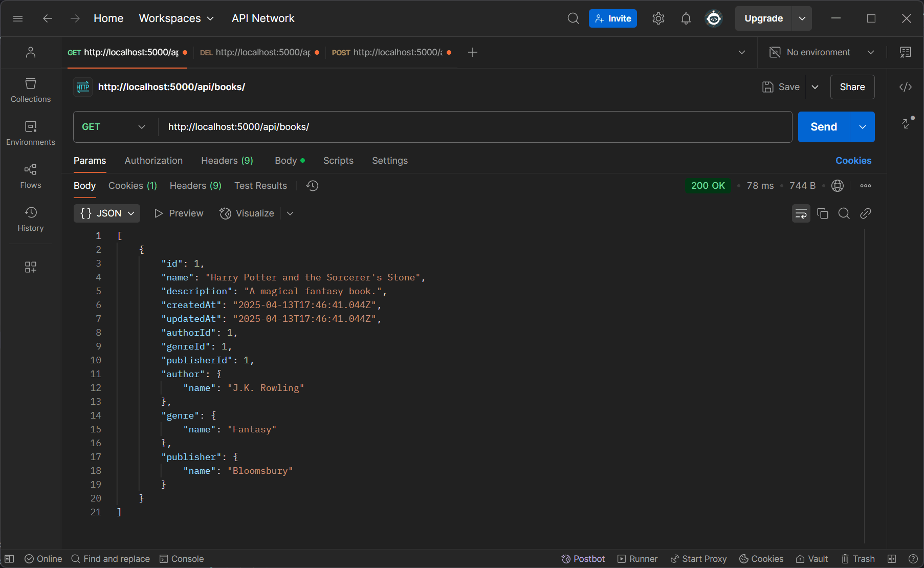Image resolution: width=924 pixels, height=568 pixels.
Task: Expand the chevron beside Visualize
Action: 290,213
